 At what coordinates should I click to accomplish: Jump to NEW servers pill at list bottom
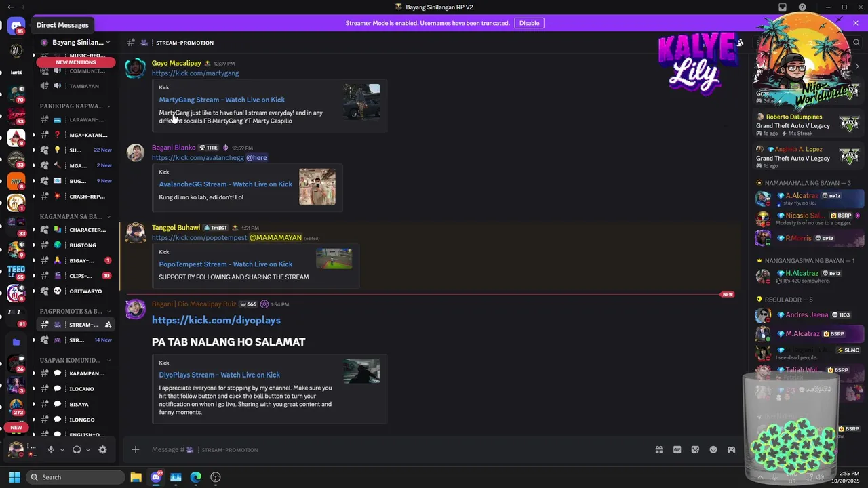click(x=16, y=428)
